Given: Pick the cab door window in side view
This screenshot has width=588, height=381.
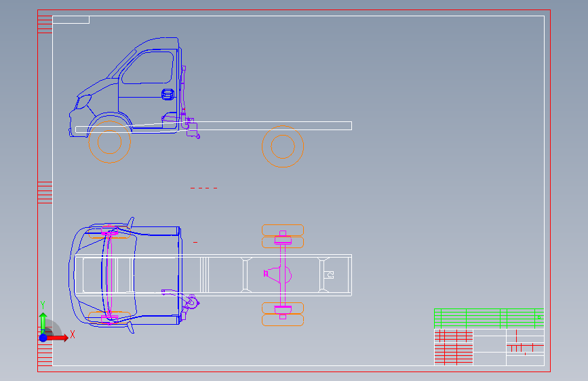Looking at the screenshot, I should (147, 68).
